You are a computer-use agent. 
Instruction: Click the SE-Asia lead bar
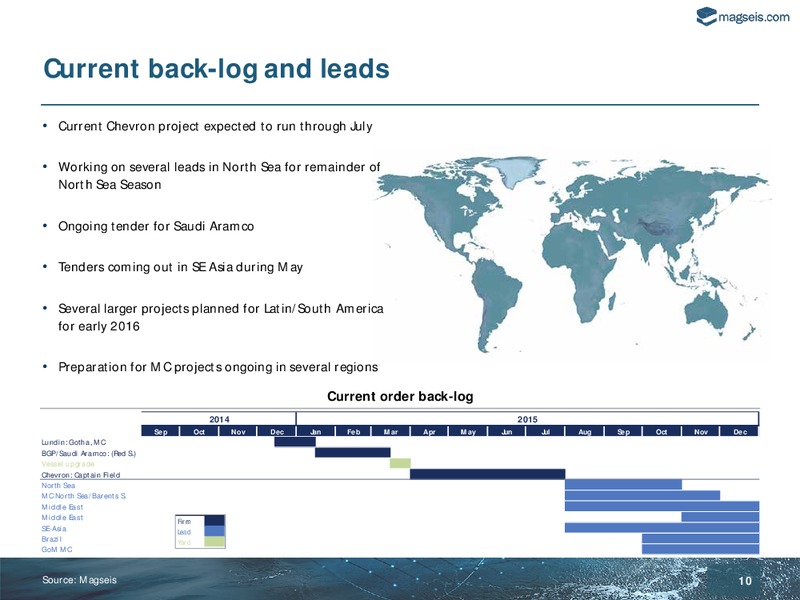[x=662, y=528]
